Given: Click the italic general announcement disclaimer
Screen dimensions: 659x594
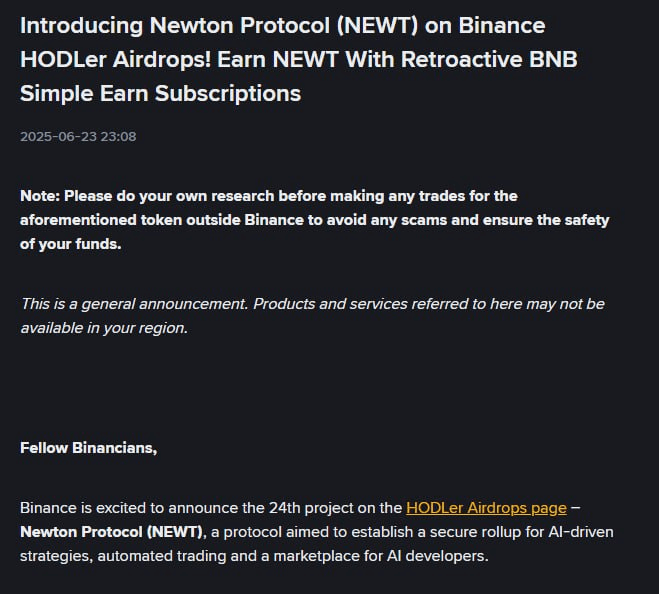Looking at the screenshot, I should (313, 316).
